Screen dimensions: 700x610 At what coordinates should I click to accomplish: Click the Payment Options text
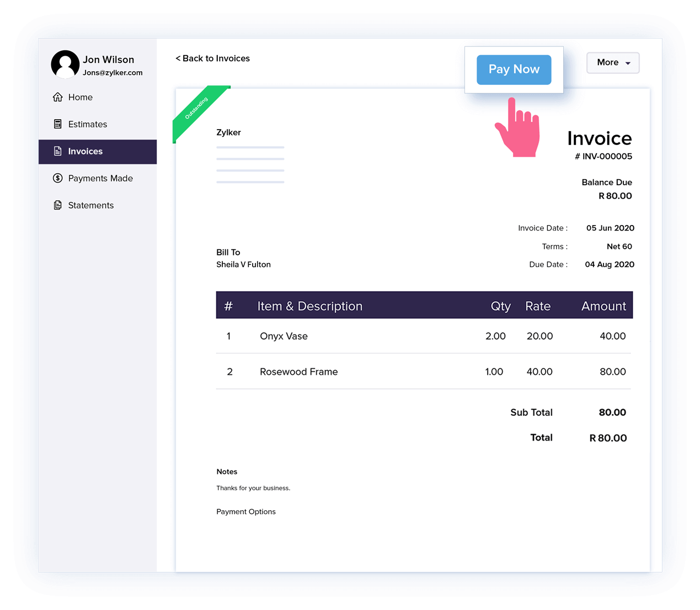pos(246,512)
